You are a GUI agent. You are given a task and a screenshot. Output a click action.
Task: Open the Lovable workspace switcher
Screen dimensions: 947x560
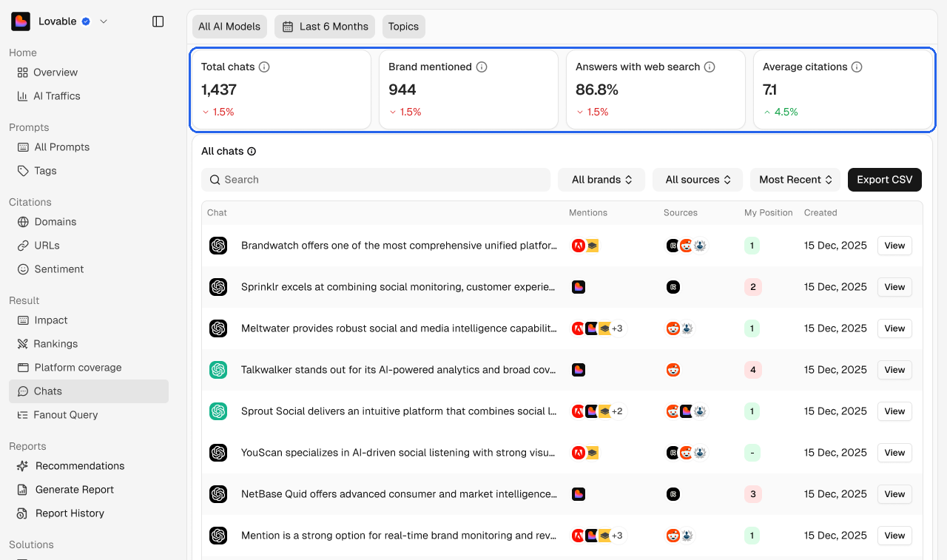click(x=60, y=21)
